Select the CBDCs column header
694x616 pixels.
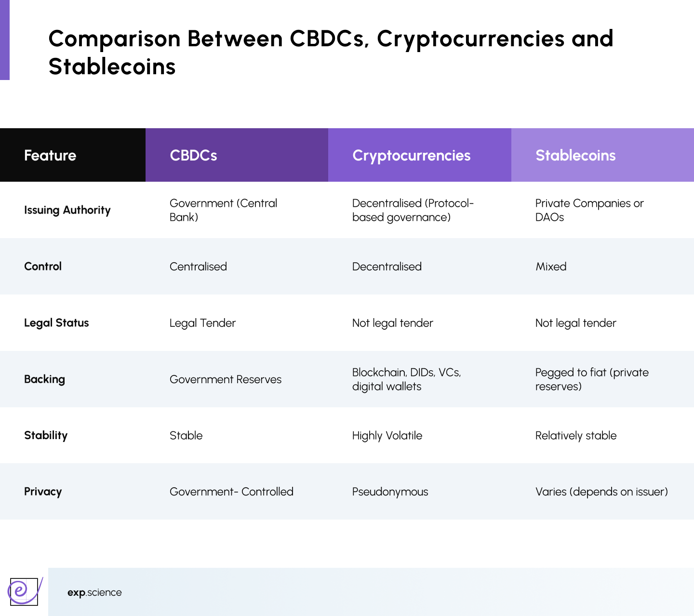(193, 155)
